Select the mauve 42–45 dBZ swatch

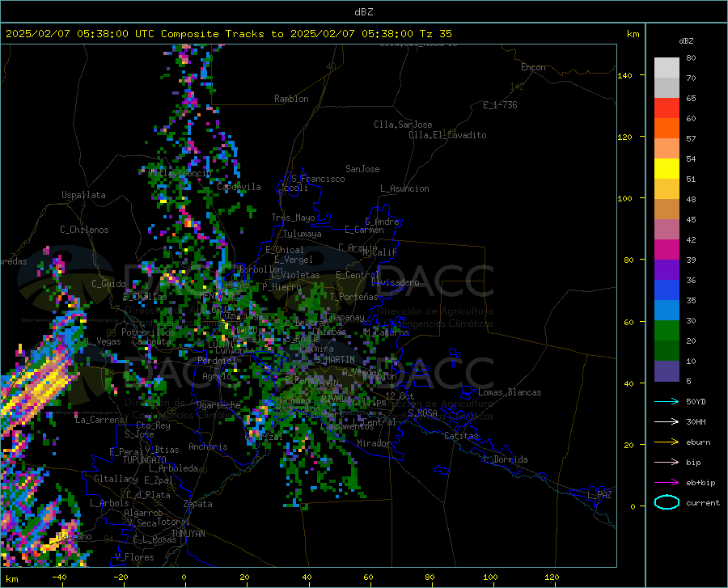click(667, 230)
